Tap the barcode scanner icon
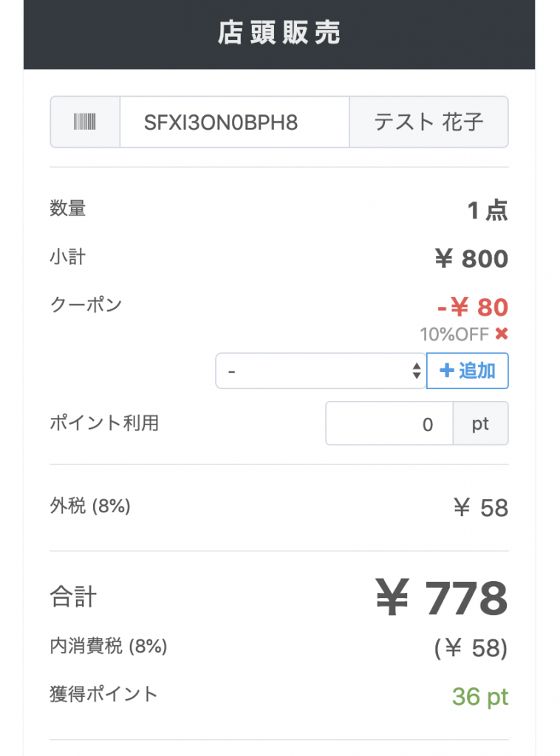 pos(85,122)
